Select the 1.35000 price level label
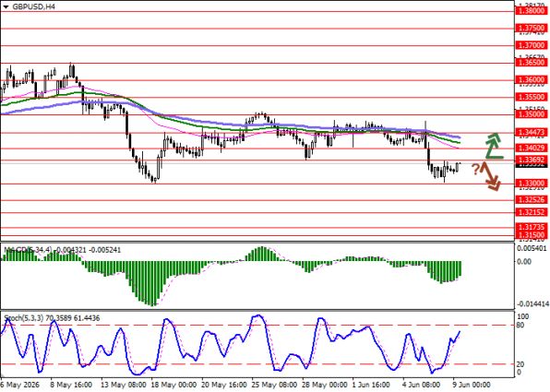This screenshot has width=550, height=392. pyautogui.click(x=532, y=114)
